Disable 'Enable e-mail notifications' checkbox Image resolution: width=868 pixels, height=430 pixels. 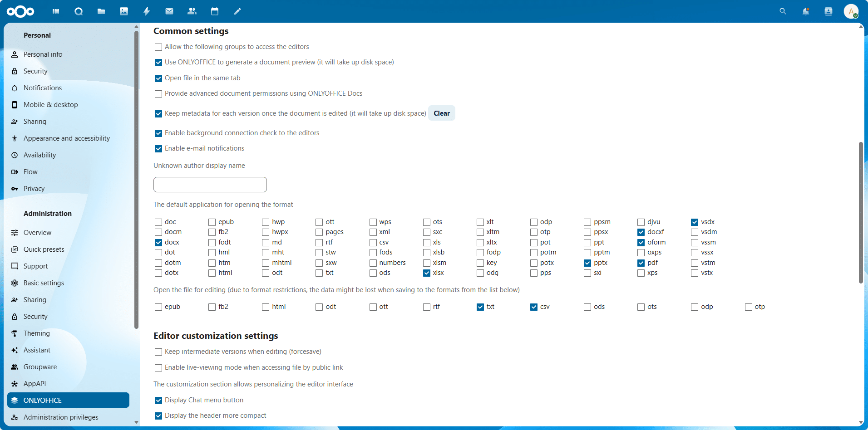click(x=158, y=149)
